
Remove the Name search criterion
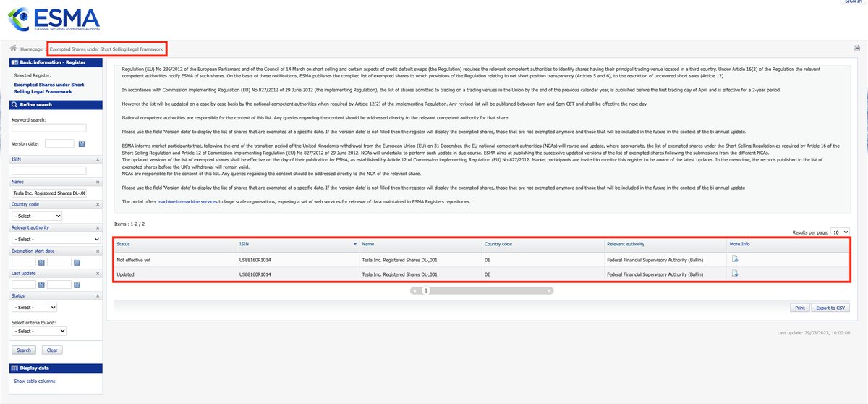pos(98,182)
